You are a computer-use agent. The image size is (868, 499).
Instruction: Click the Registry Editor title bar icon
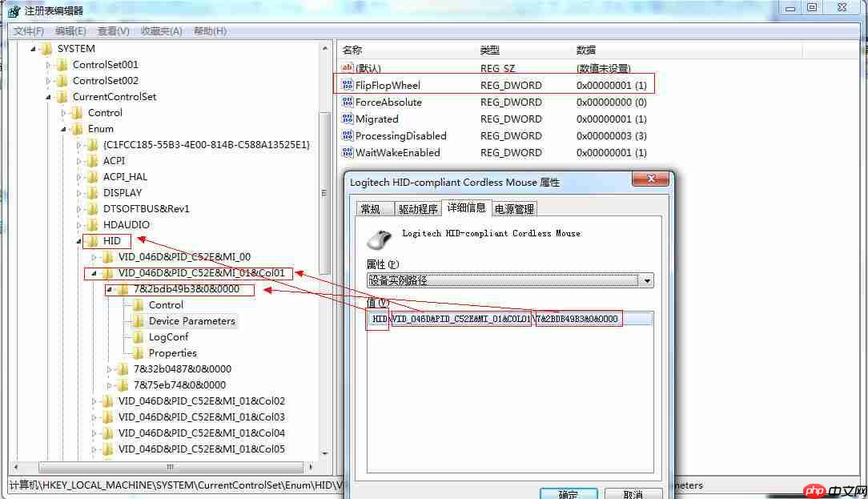point(14,10)
